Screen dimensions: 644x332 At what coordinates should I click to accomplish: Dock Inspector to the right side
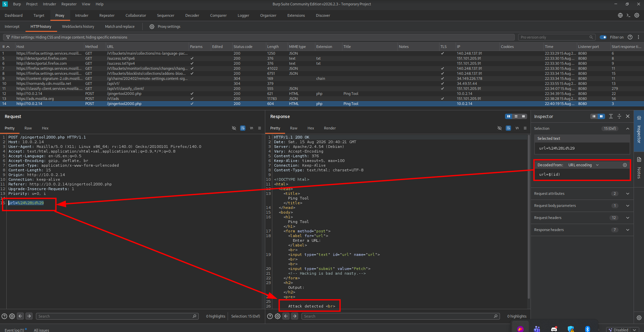pos(601,116)
